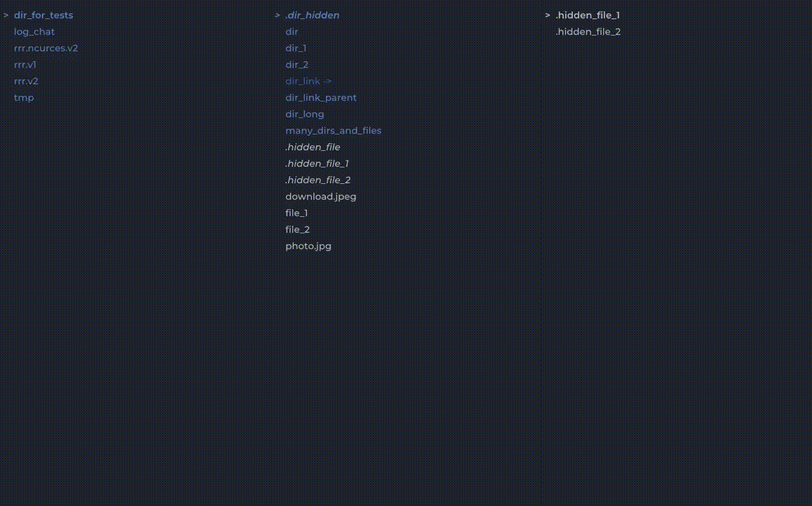The width and height of the screenshot is (812, 506).
Task: Open the tmp directory
Action: (24, 98)
